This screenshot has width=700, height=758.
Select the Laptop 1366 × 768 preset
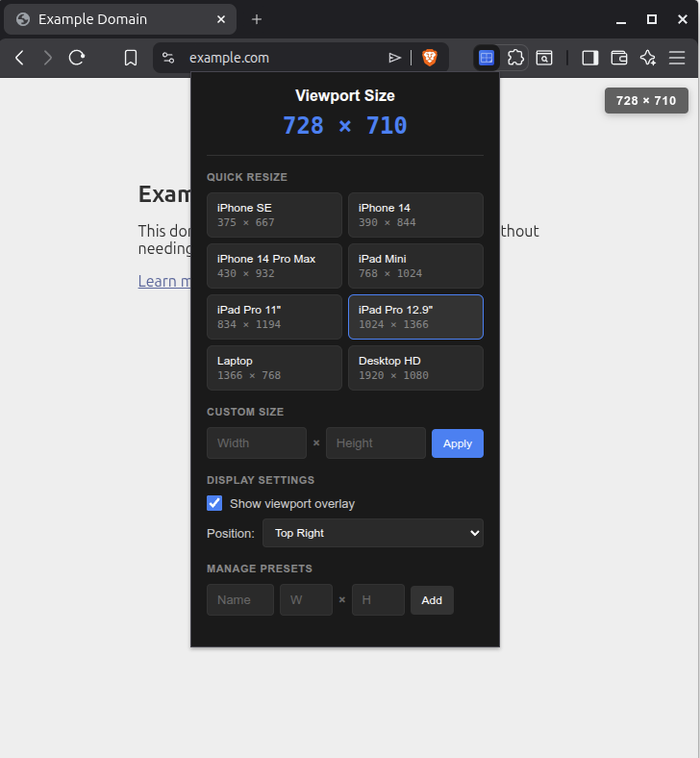click(274, 367)
